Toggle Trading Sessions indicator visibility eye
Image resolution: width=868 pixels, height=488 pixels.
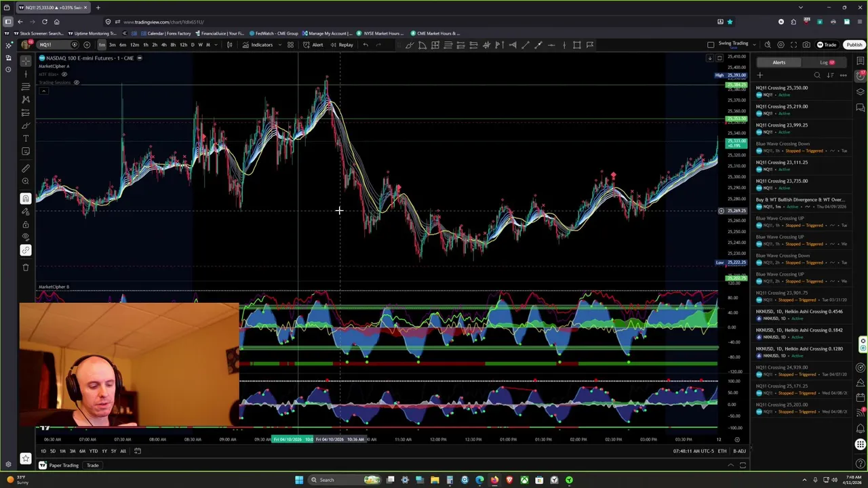(x=76, y=83)
